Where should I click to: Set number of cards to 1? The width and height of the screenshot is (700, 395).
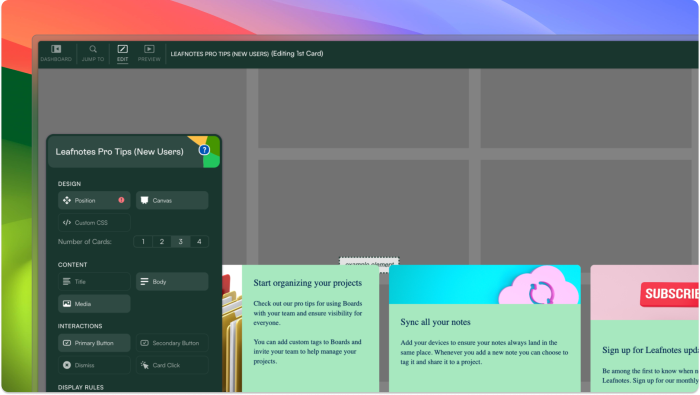pyautogui.click(x=143, y=241)
